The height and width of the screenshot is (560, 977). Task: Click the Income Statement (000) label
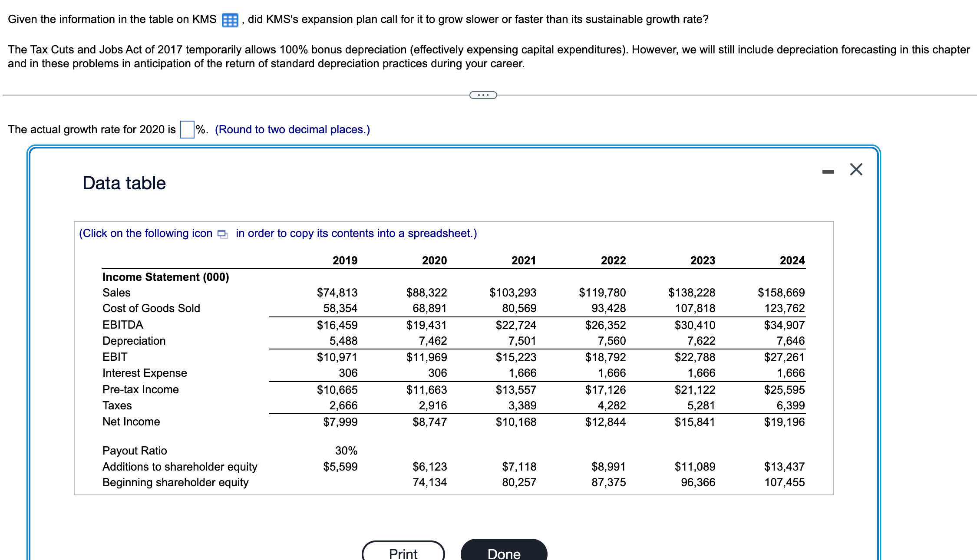165,277
